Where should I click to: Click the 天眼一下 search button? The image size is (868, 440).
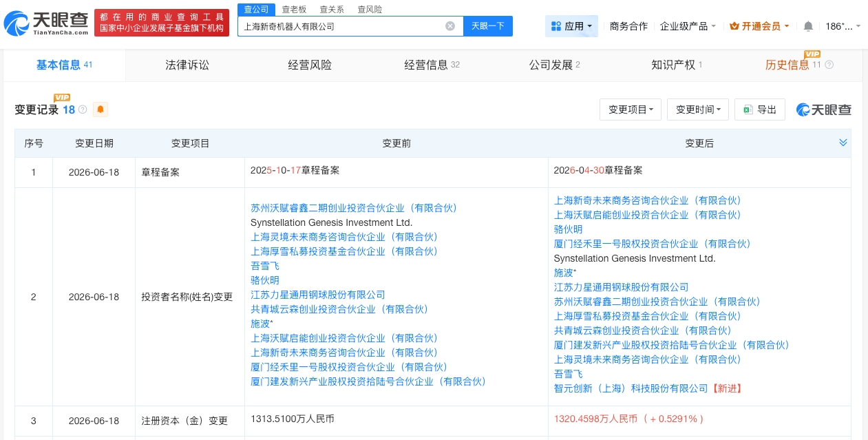point(488,26)
